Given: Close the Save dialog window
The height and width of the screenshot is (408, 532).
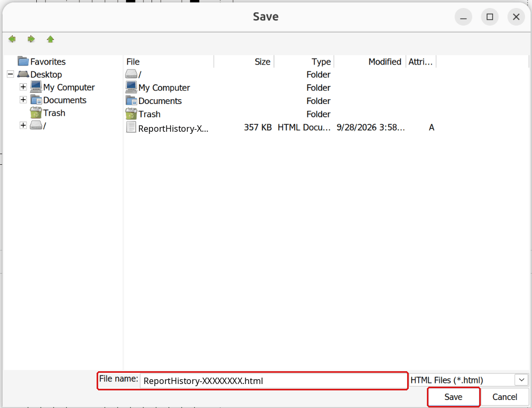Looking at the screenshot, I should (516, 17).
